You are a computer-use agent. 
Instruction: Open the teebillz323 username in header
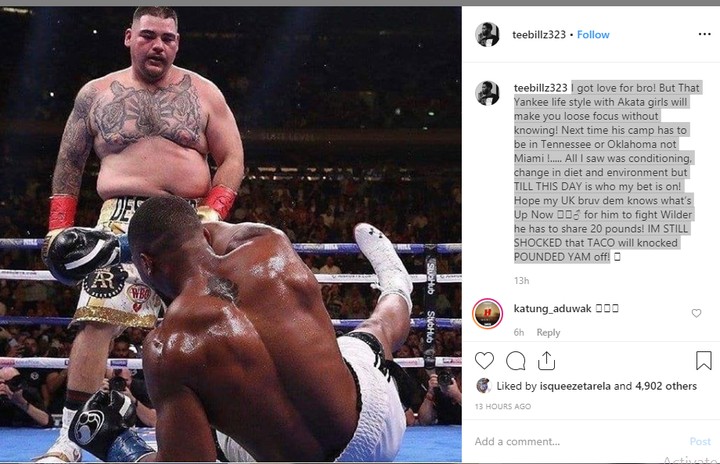tap(539, 34)
